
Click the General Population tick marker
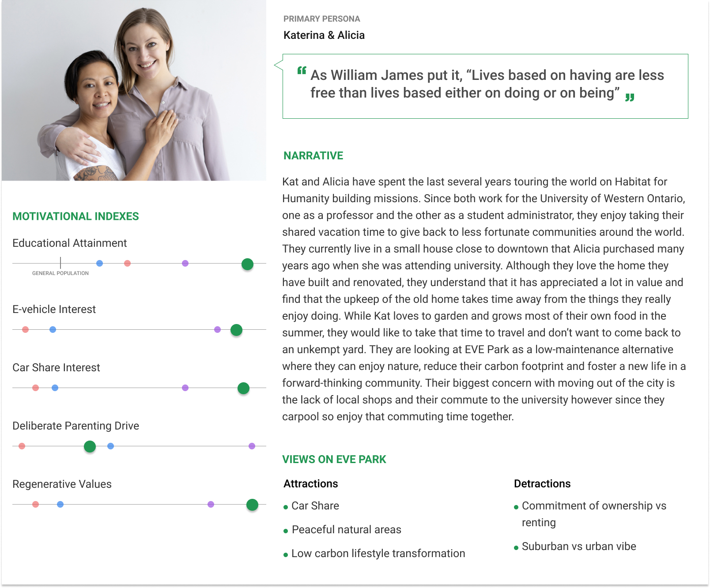60,263
